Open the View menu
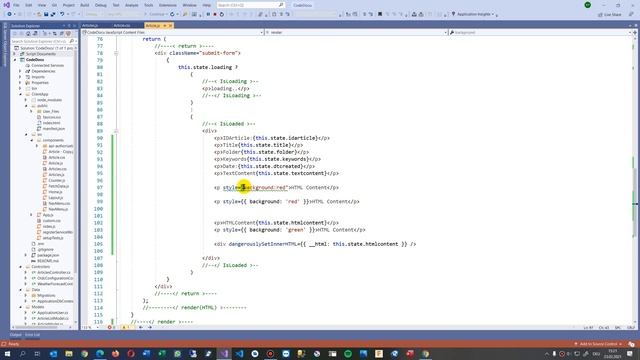The width and height of the screenshot is (640, 360). point(42,5)
